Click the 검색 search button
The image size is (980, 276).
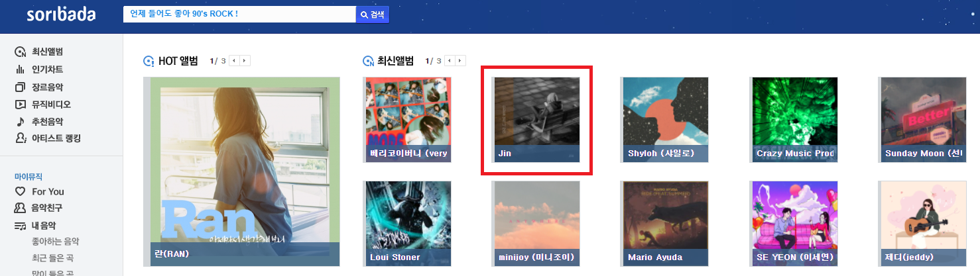coord(373,15)
